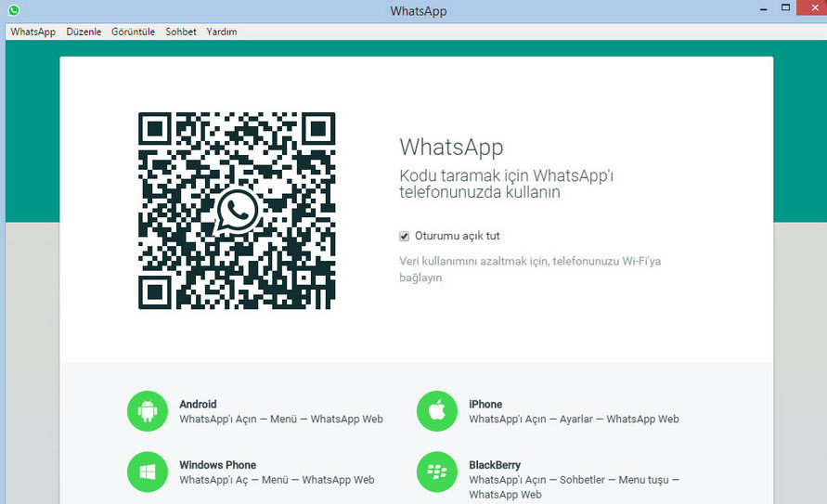The width and height of the screenshot is (827, 504).
Task: Open the WhatsApp menu in menu bar
Action: pos(32,32)
